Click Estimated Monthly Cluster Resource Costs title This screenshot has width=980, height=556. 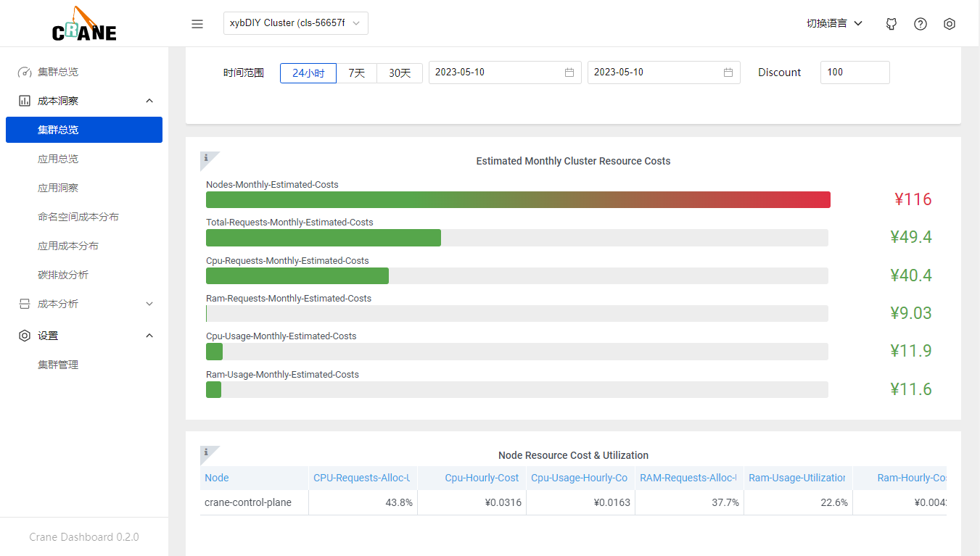click(x=574, y=161)
